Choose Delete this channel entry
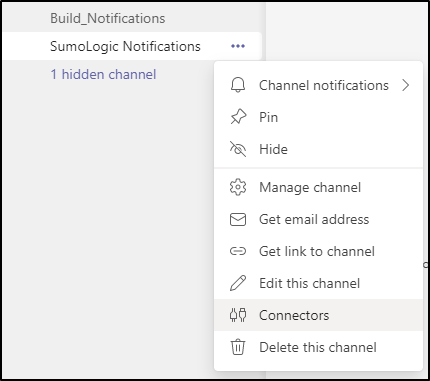Image resolution: width=430 pixels, height=381 pixels. tap(318, 347)
